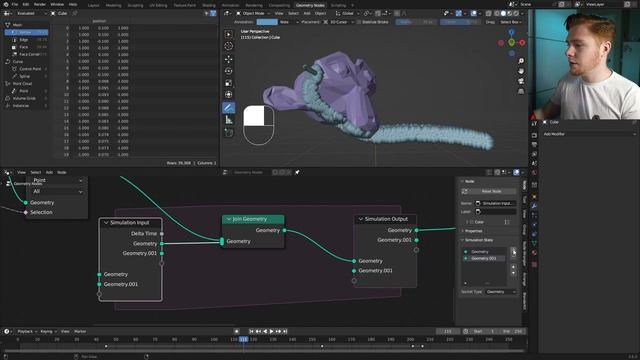Viewport: 640px width, 360px height.
Task: Select the Annotate pencil tool
Action: pos(229,108)
